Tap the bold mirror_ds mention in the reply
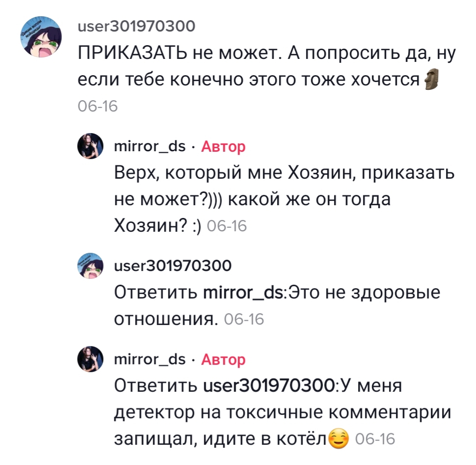 (x=243, y=293)
